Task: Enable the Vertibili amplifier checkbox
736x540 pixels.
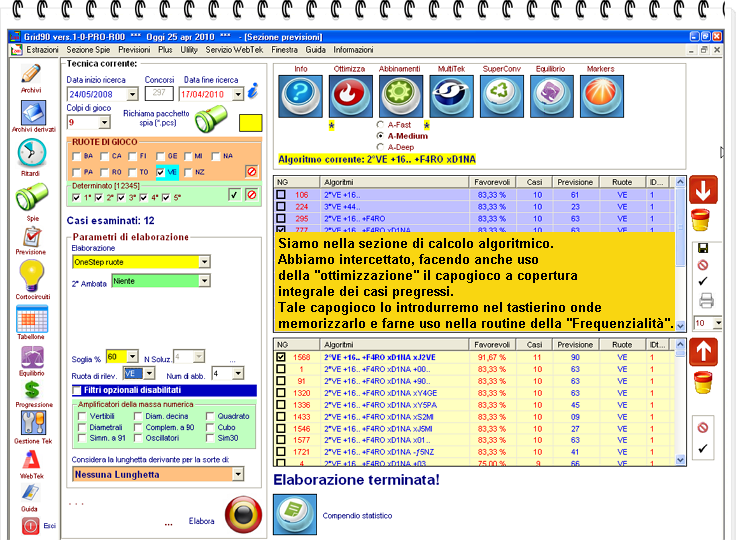Action: [83, 416]
